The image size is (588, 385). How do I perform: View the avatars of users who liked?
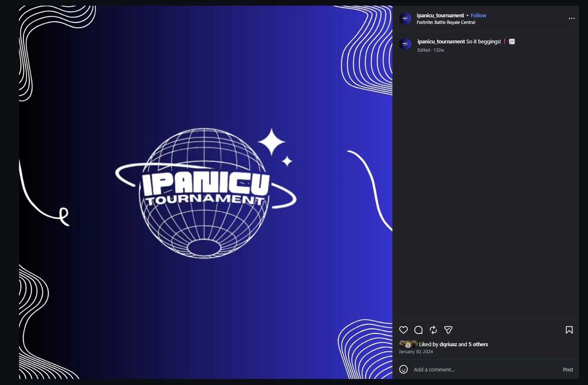click(x=408, y=344)
